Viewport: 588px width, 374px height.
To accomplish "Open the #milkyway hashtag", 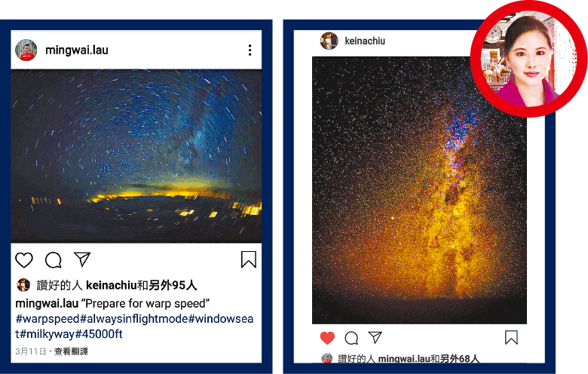I will (47, 334).
